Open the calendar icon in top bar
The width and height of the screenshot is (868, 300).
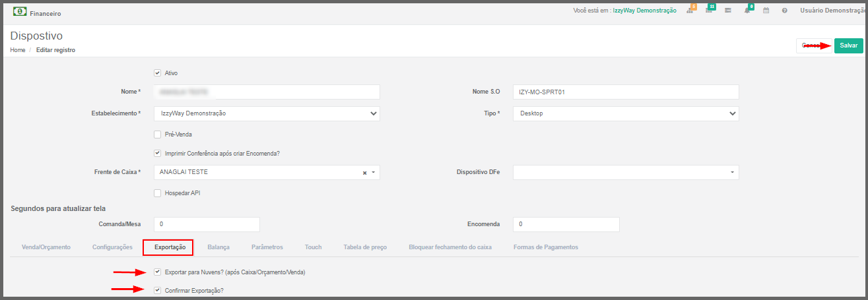766,11
